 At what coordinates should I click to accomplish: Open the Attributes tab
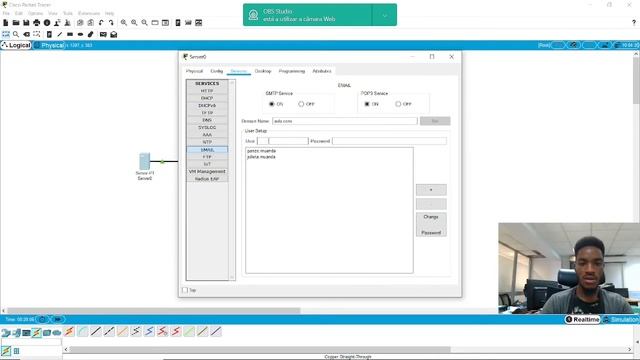click(x=322, y=71)
